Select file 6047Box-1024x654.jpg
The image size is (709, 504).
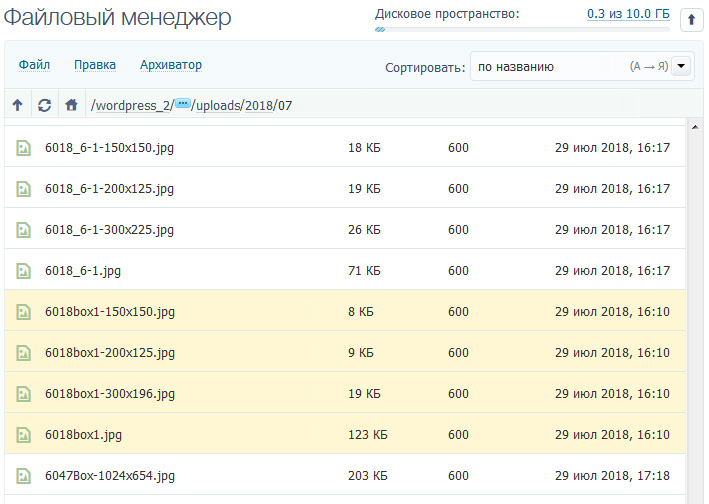pyautogui.click(x=345, y=475)
